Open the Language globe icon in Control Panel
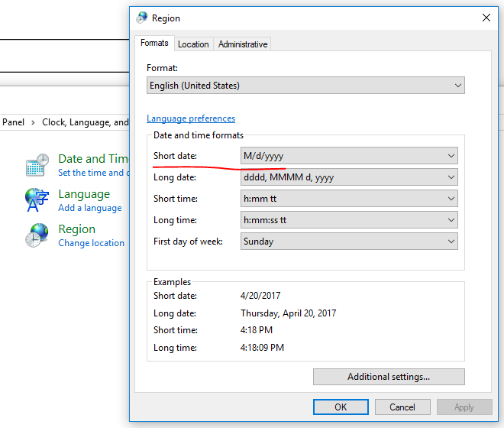This screenshot has width=504, height=428. pos(37,200)
